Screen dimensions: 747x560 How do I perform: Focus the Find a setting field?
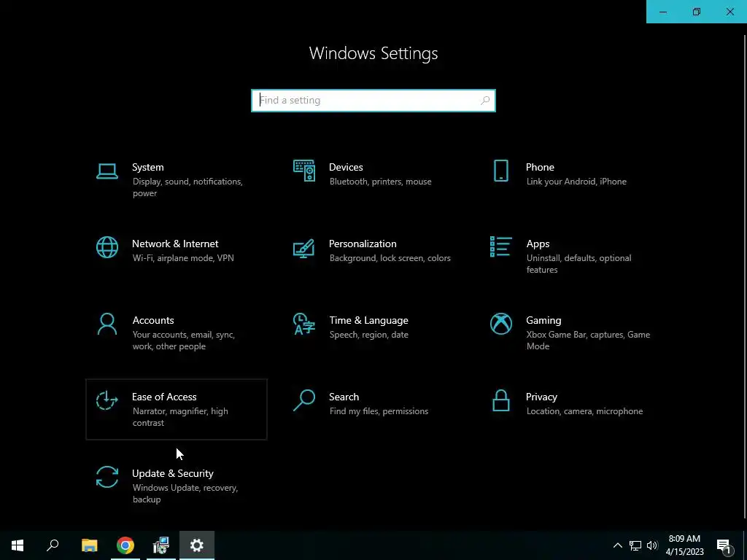click(x=373, y=101)
